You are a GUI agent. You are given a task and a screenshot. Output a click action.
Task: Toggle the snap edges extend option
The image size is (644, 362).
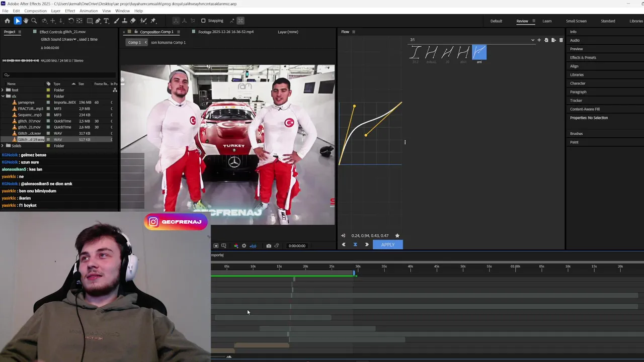coord(232,21)
